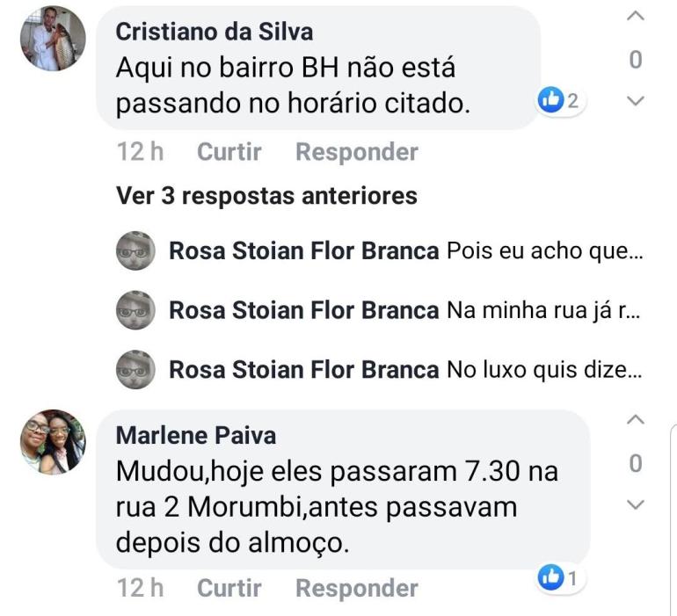The width and height of the screenshot is (677, 616).
Task: Expand 'Ver 3 respostas anteriores'
Action: [266, 195]
